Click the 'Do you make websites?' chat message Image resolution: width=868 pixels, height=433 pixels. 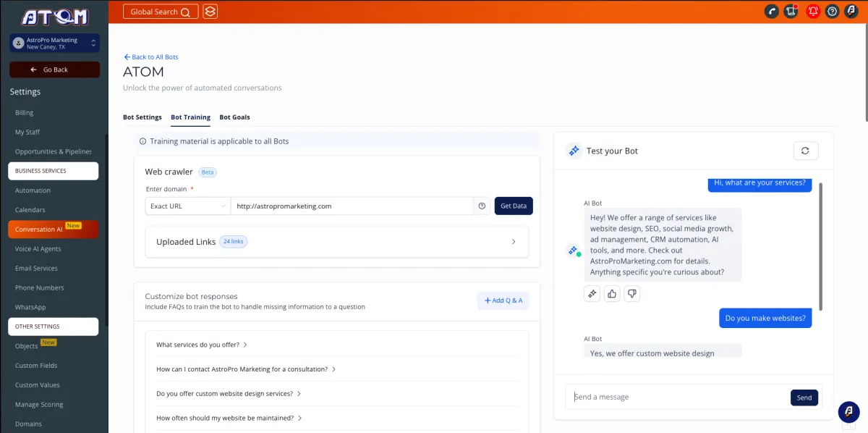(x=765, y=318)
